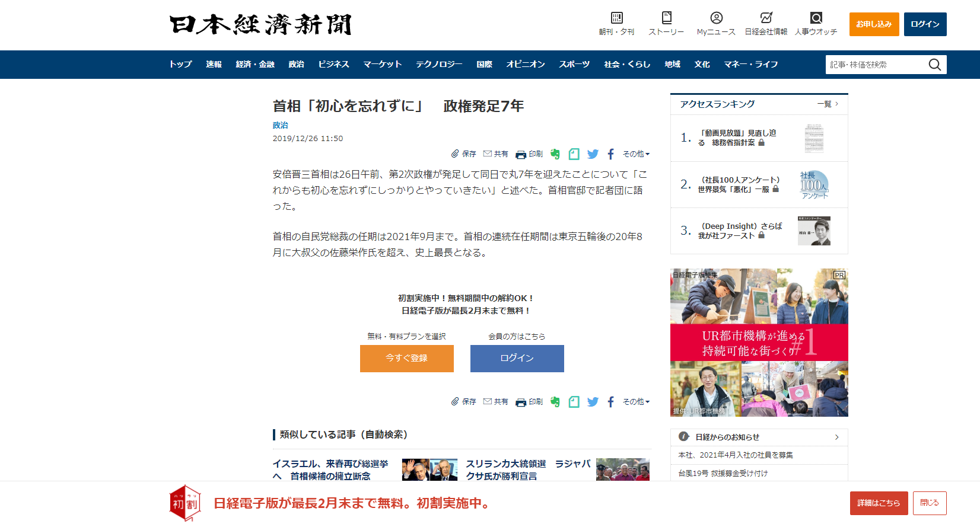This screenshot has height=524, width=980.
Task: Open 国際 navigation item
Action: click(484, 65)
